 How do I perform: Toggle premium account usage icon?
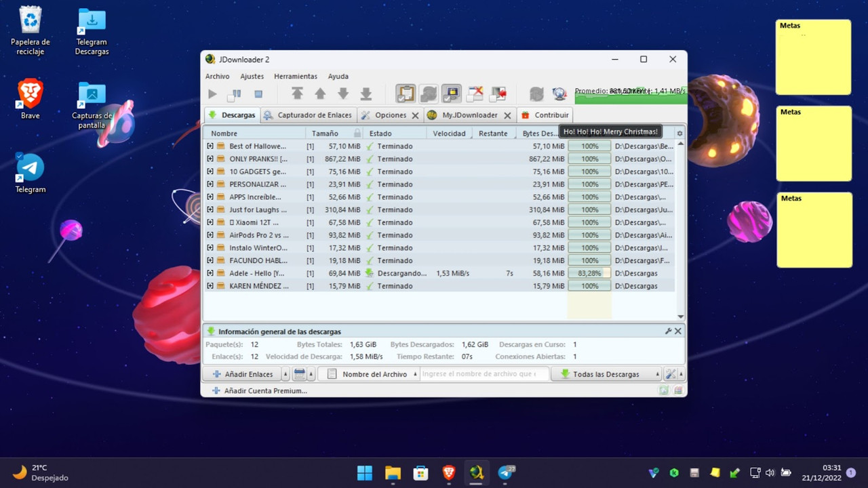(452, 94)
